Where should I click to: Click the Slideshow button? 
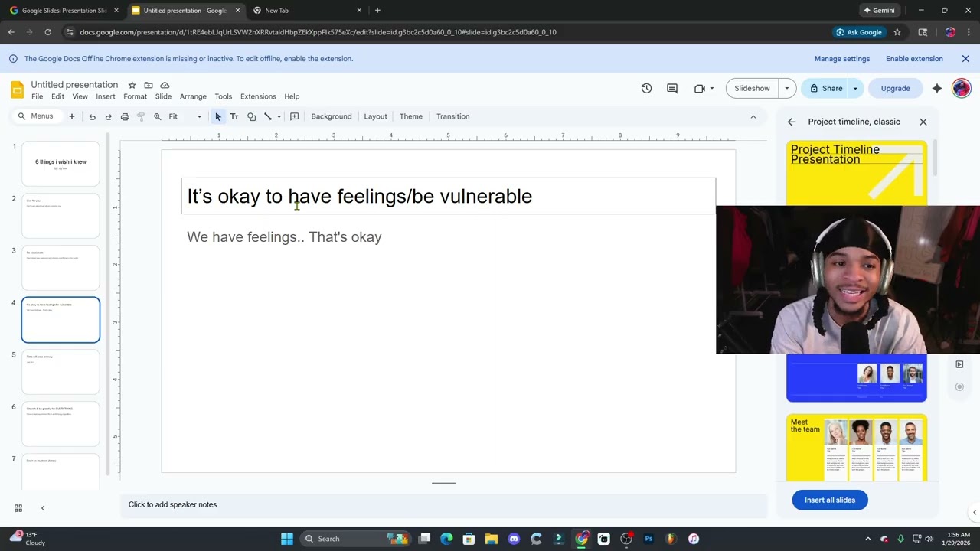[752, 88]
